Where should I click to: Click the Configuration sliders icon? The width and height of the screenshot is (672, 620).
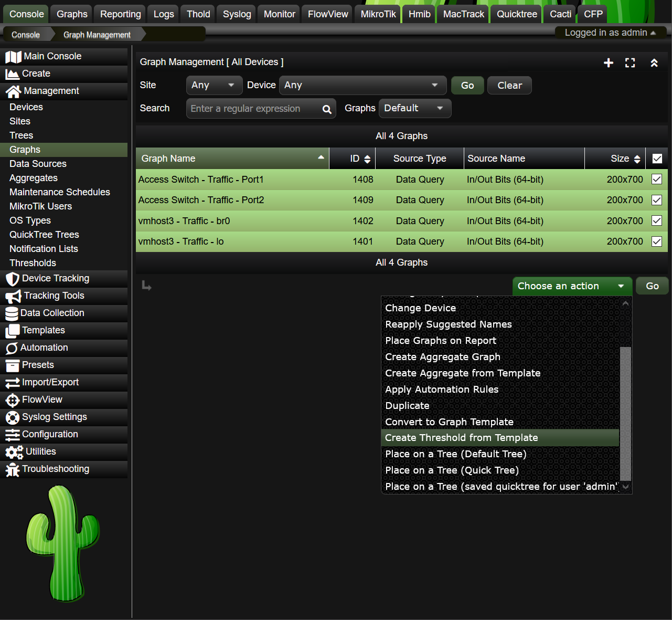(x=13, y=435)
